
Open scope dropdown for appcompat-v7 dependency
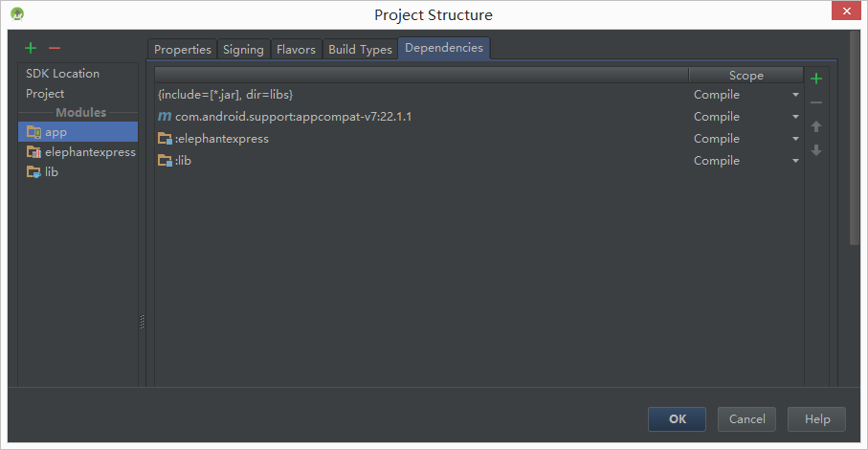[795, 117]
